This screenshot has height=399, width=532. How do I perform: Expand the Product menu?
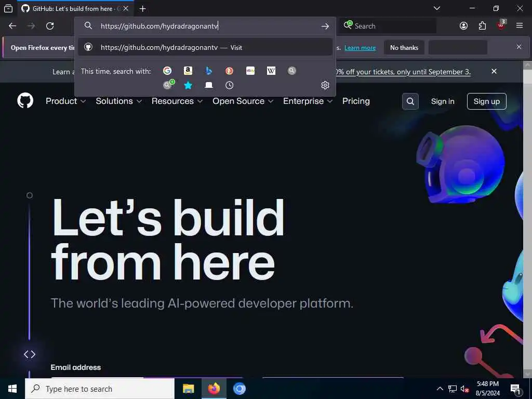point(65,101)
